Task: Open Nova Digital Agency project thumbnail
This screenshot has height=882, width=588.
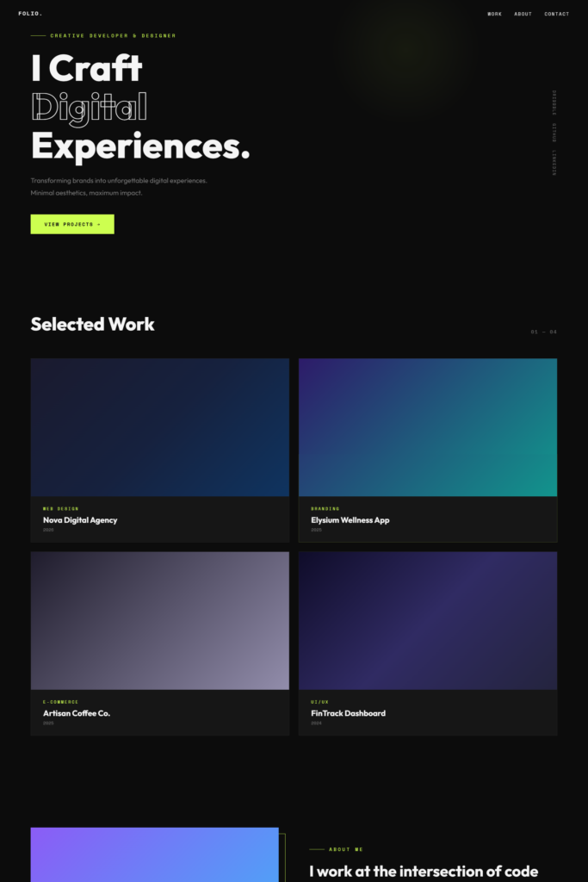Action: coord(159,427)
